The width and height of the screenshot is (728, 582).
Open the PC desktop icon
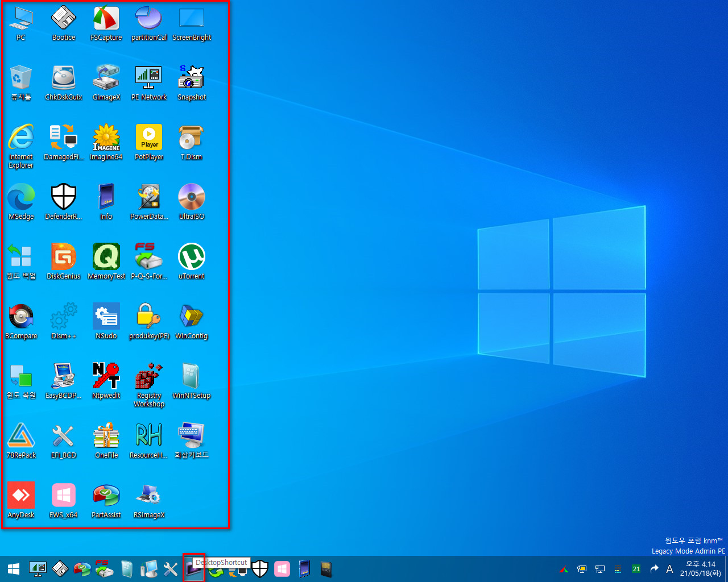21,24
